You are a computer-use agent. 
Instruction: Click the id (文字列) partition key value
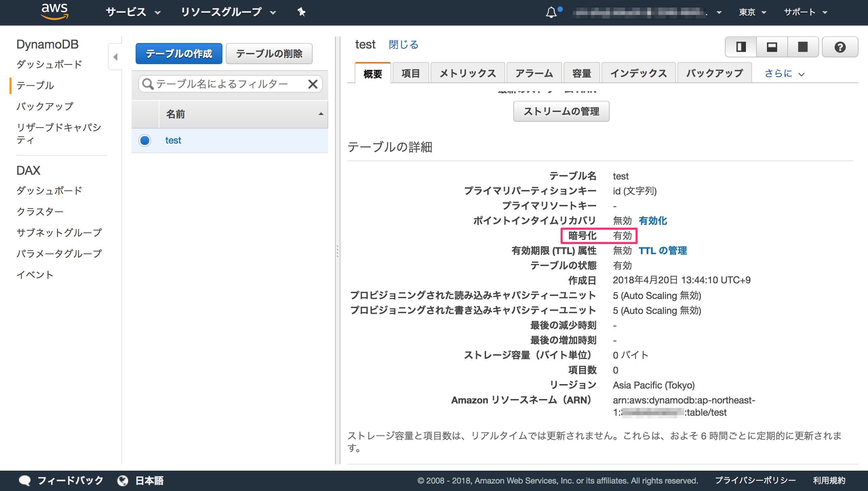(635, 191)
